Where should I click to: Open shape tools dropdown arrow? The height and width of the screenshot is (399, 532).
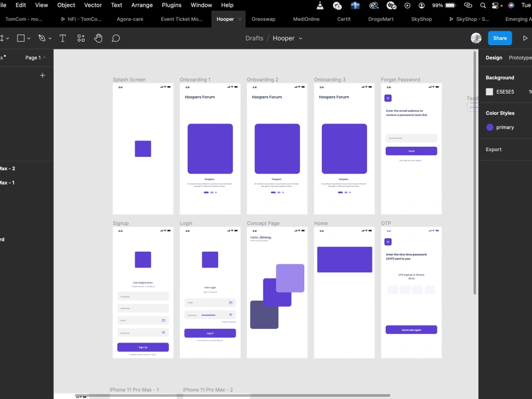[x=29, y=39]
